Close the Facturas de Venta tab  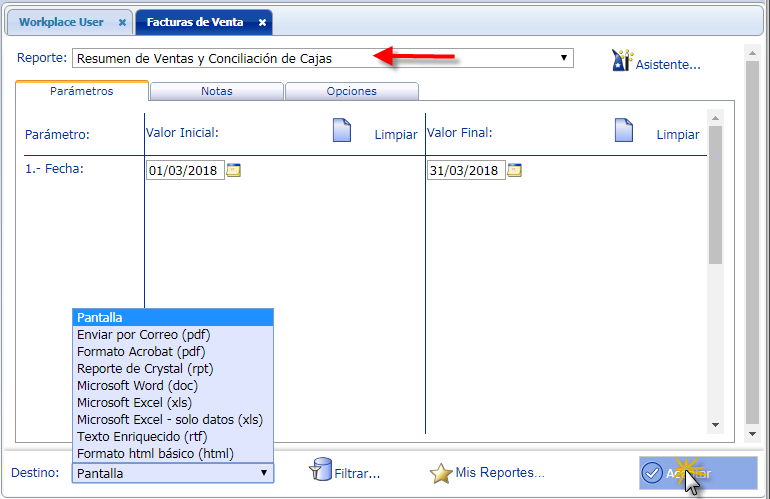[262, 23]
